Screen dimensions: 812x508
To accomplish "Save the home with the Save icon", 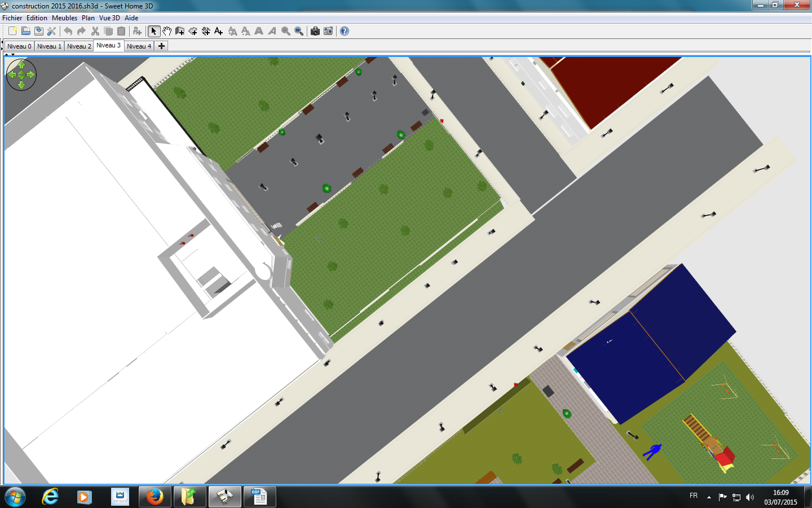I will click(x=38, y=31).
